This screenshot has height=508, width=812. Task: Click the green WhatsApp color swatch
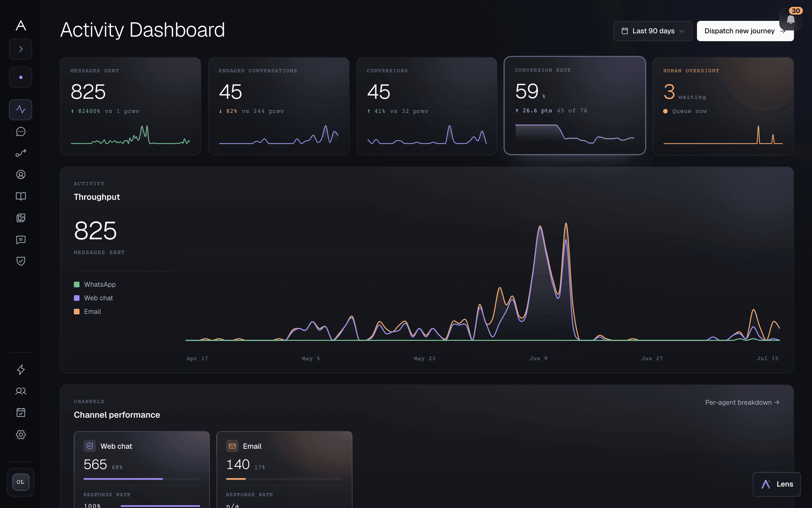point(76,284)
